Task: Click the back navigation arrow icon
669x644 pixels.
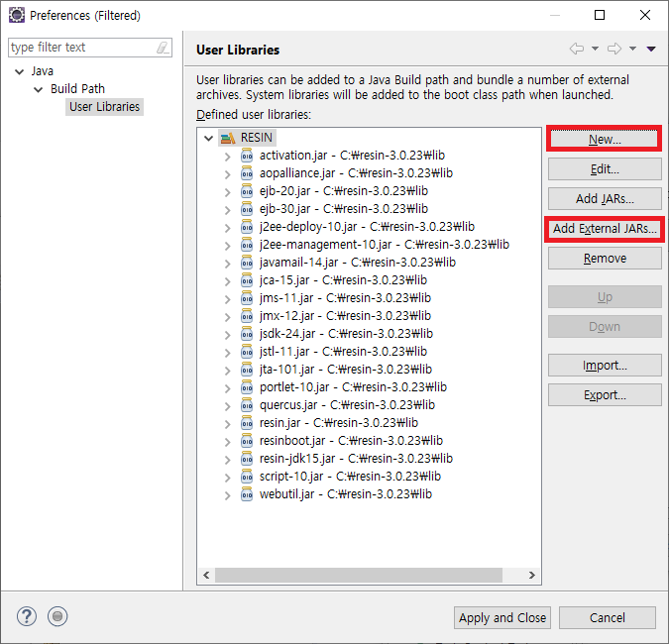Action: (576, 49)
